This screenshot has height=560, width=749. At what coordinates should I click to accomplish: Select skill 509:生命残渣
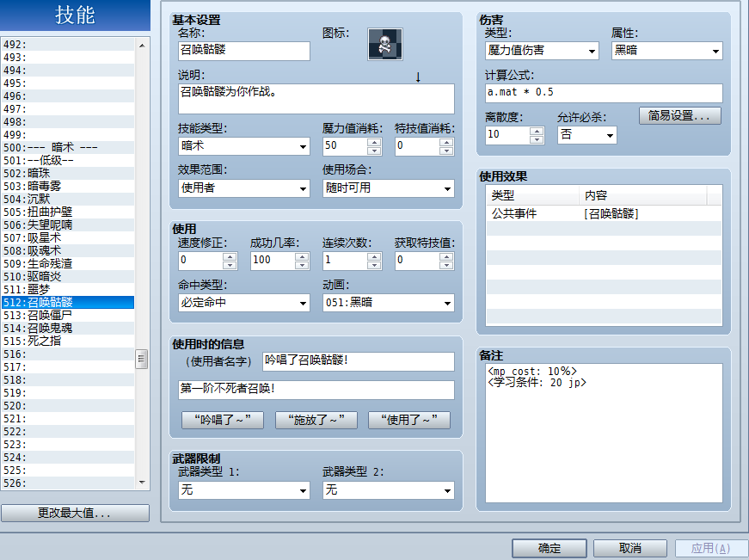(x=68, y=264)
